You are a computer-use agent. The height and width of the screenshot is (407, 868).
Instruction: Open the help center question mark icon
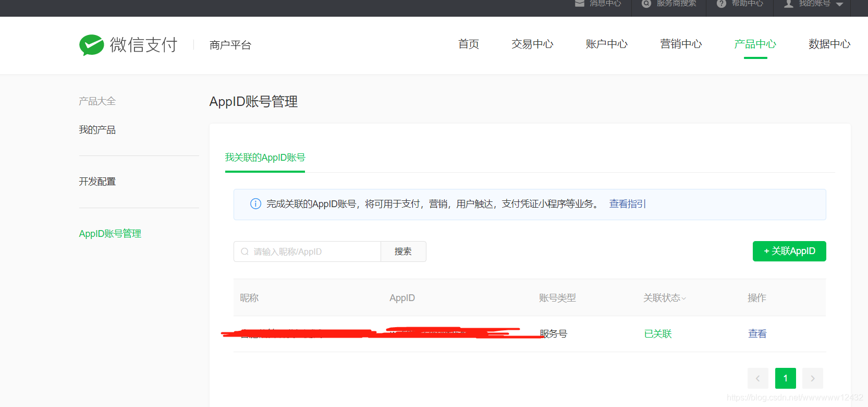click(x=722, y=3)
